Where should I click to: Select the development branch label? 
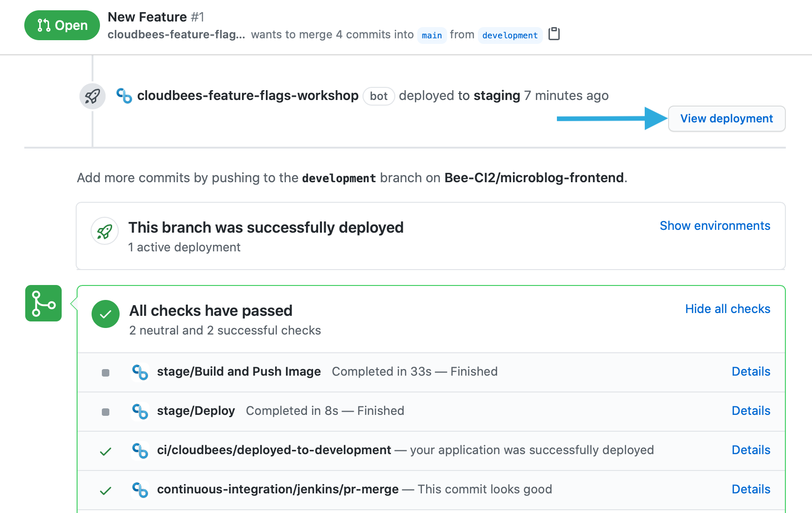(x=510, y=35)
